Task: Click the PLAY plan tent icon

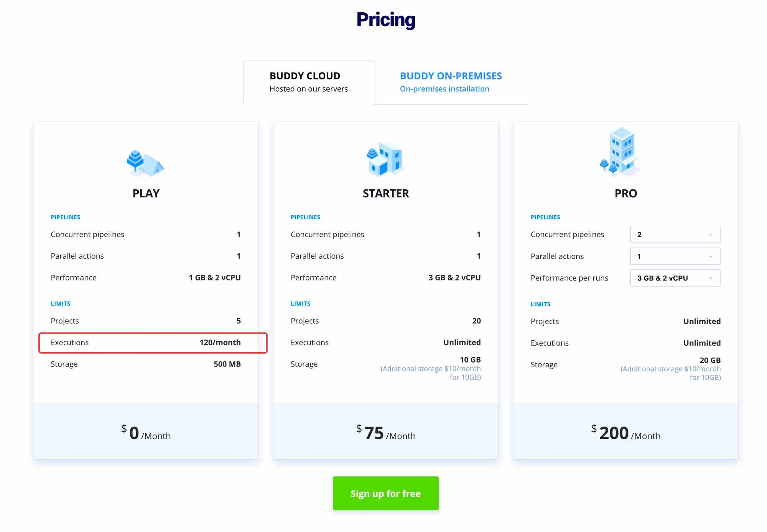Action: pos(145,163)
